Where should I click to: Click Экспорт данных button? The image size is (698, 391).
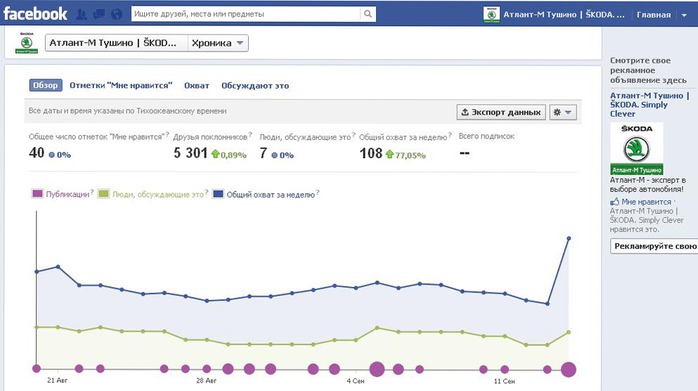pyautogui.click(x=501, y=112)
